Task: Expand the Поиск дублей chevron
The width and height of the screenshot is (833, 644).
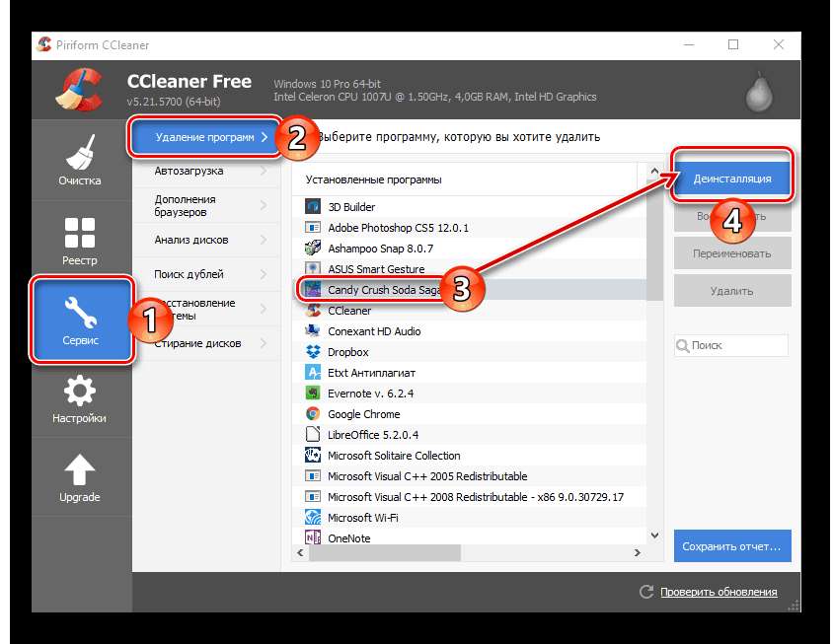Action: coord(264,274)
